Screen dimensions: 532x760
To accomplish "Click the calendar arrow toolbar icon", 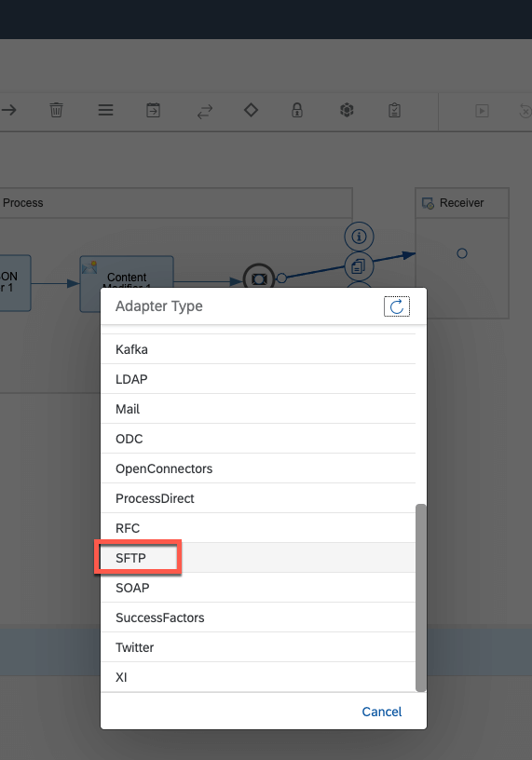I will [x=153, y=110].
